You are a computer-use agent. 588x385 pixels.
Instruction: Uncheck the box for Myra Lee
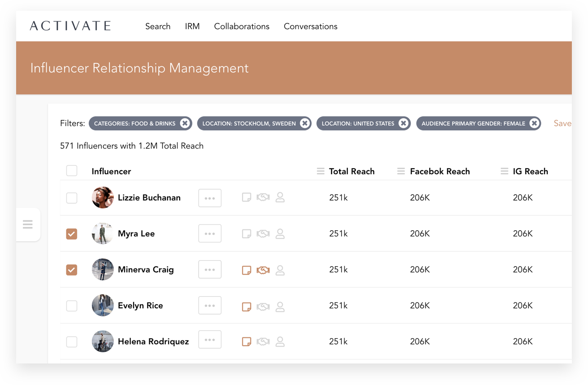coord(72,234)
